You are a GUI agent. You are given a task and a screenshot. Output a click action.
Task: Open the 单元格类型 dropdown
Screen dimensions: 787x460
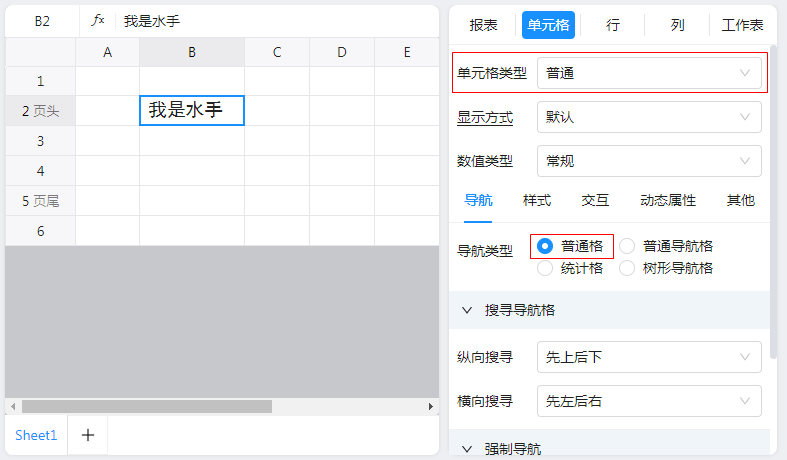(648, 73)
